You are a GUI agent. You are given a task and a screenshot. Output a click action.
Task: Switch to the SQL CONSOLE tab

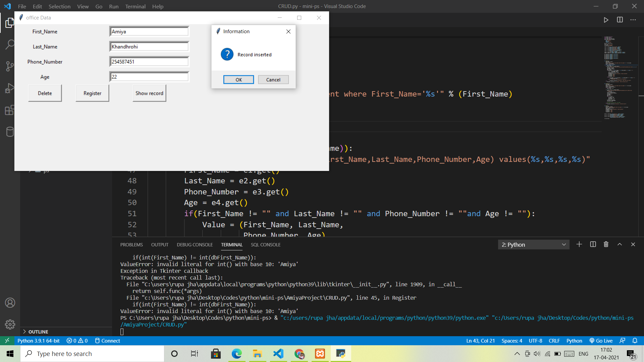(x=265, y=245)
